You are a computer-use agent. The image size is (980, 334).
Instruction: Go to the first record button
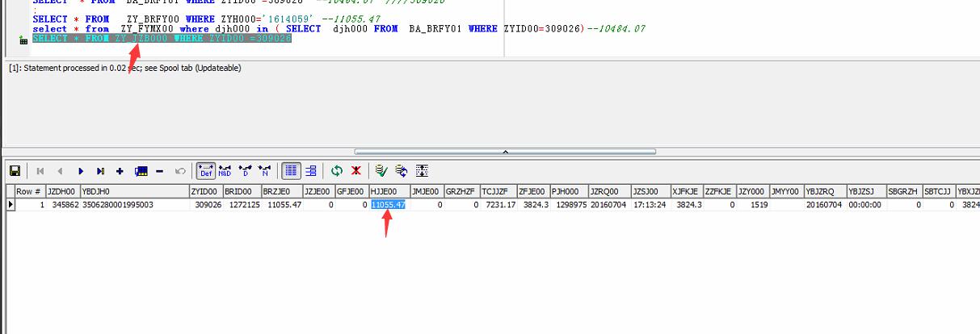40,171
